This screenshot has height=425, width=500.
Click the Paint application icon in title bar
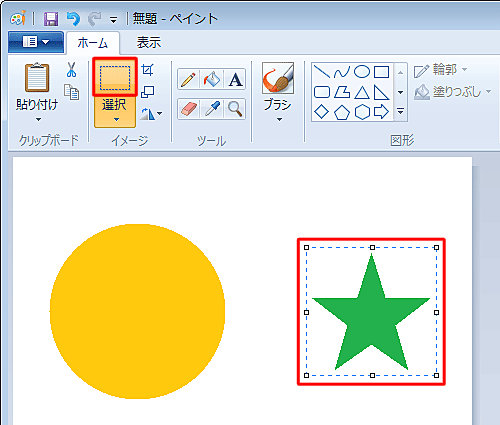point(17,18)
